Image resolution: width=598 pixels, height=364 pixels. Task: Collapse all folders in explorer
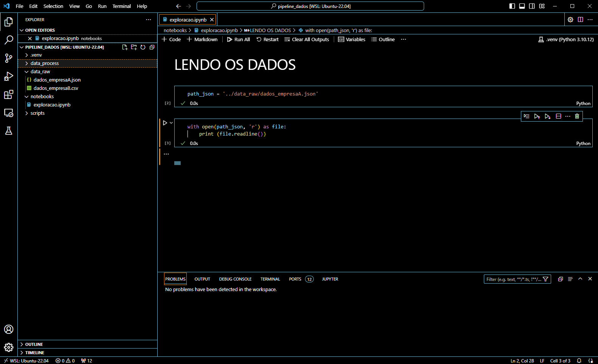152,47
